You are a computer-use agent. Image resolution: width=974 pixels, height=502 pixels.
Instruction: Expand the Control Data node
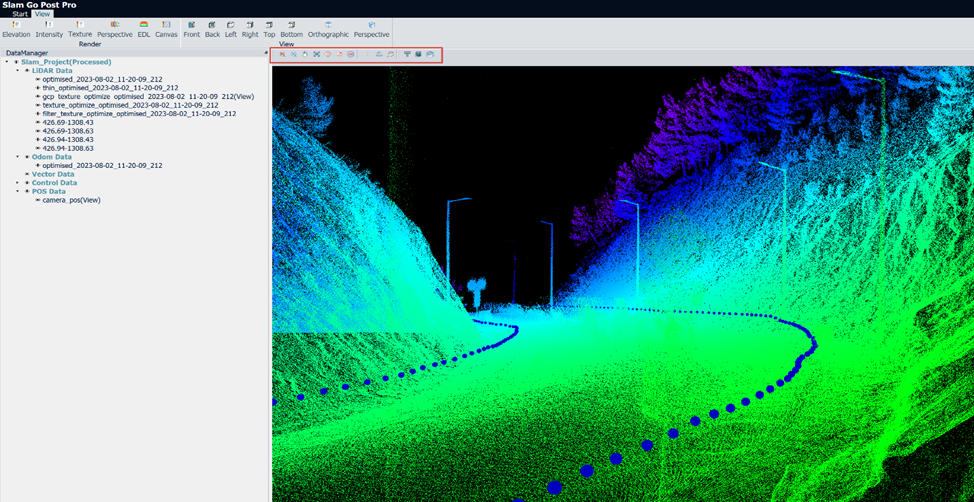[17, 183]
